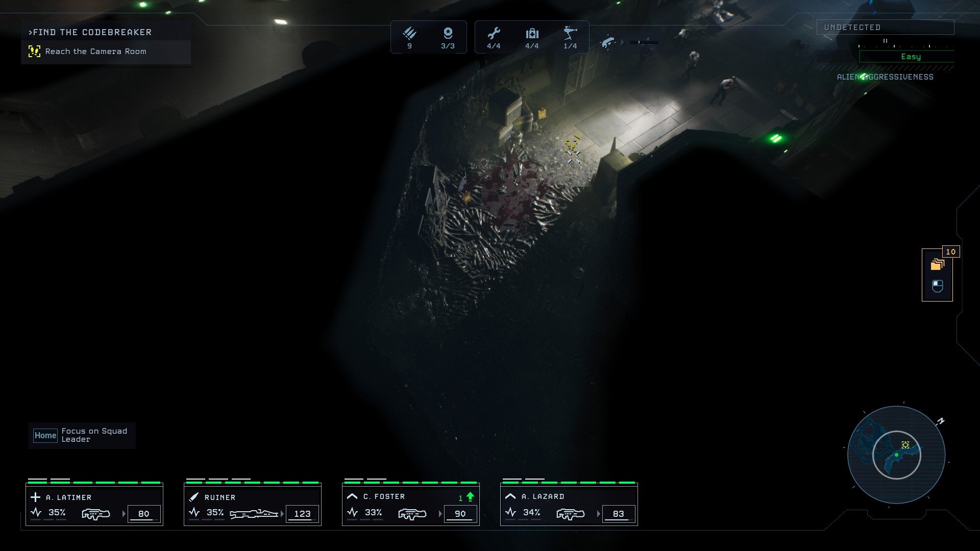Click A. Lazard's ammo count 83
Viewport: 980px width, 551px height.
coord(619,514)
